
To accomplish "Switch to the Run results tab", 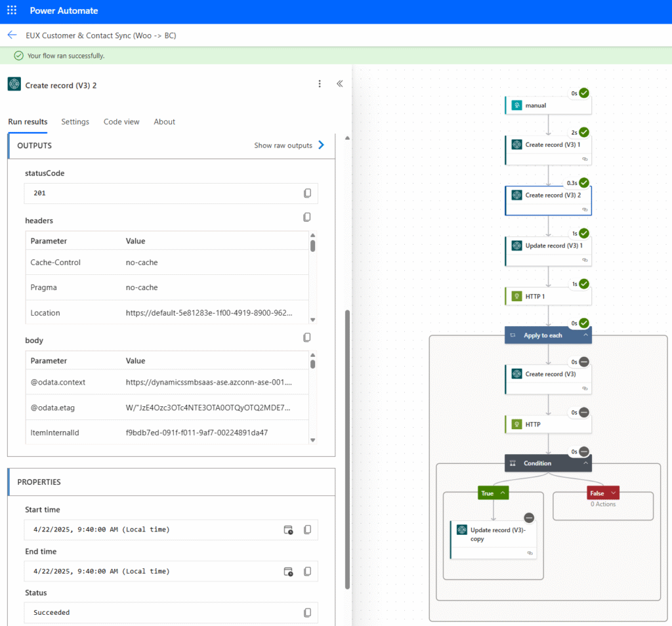I will (28, 121).
